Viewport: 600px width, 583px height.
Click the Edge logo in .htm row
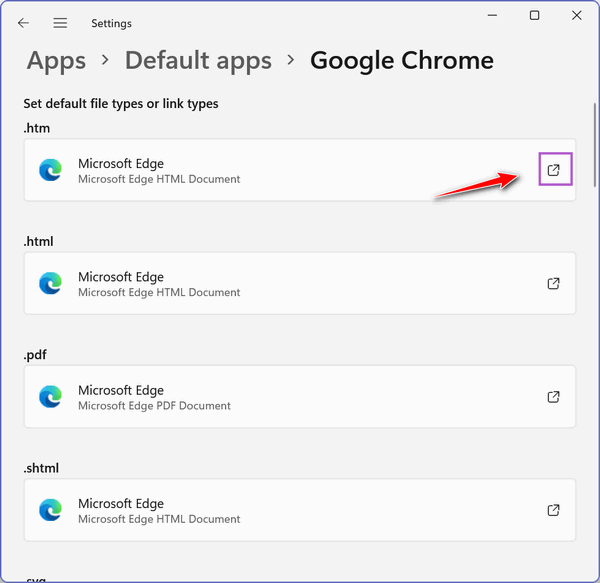[x=51, y=170]
